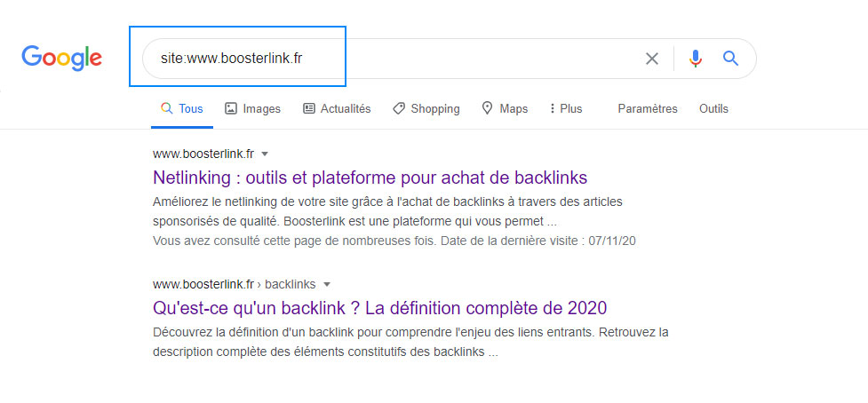Open Qu'est-ce qu'un backlink result link
Viewport: 868px width, 403px height.
(x=379, y=307)
